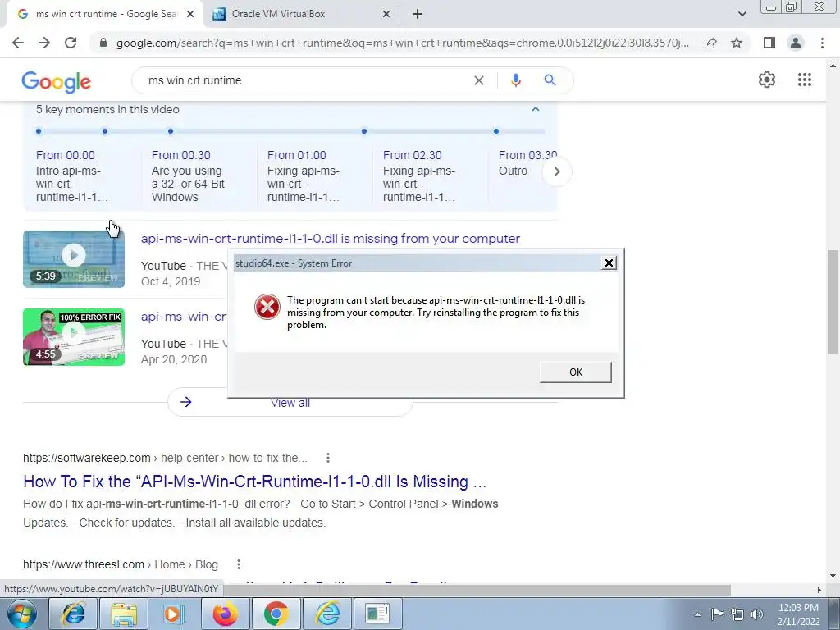Show hidden system tray icons
Screen dimensions: 840x630
[x=697, y=614]
